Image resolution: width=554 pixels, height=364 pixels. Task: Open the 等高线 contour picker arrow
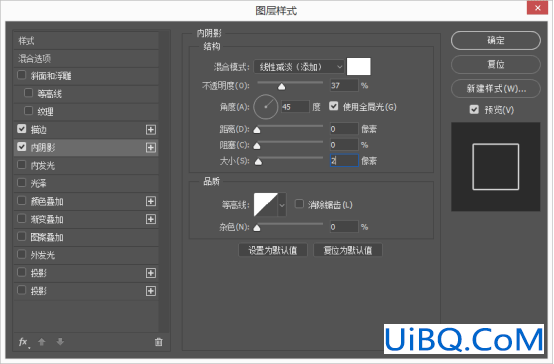click(x=282, y=205)
